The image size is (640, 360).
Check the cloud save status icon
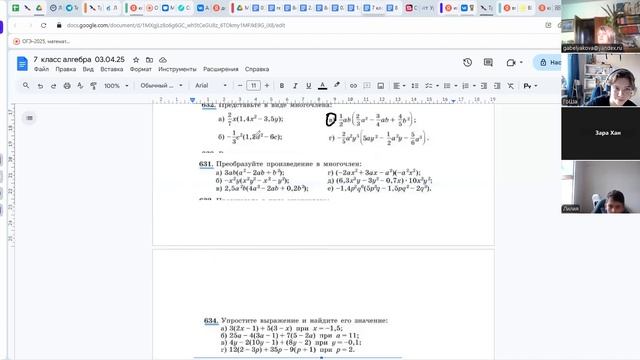tap(162, 60)
